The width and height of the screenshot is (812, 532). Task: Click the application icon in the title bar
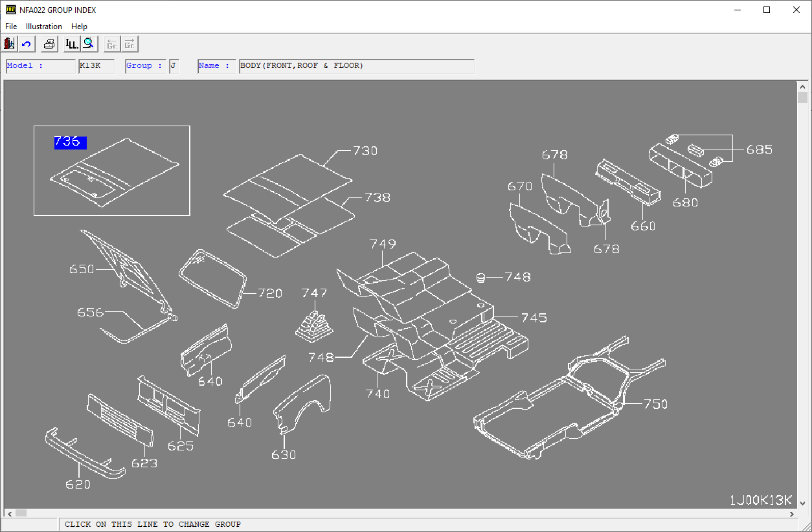10,10
